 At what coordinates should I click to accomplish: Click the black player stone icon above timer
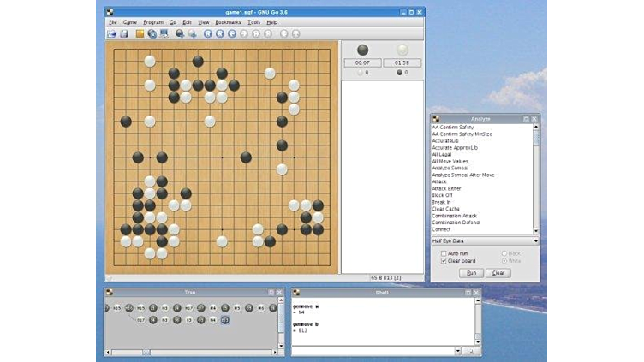point(362,50)
